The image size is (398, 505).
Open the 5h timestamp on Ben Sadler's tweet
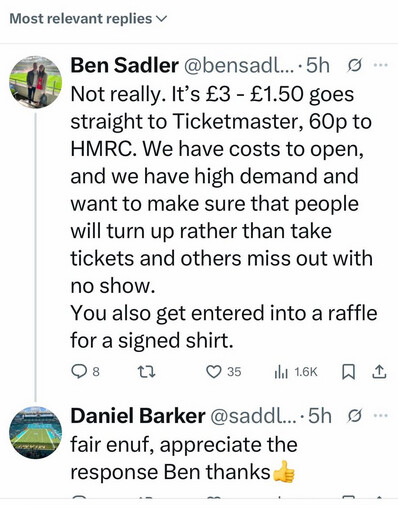pos(318,66)
